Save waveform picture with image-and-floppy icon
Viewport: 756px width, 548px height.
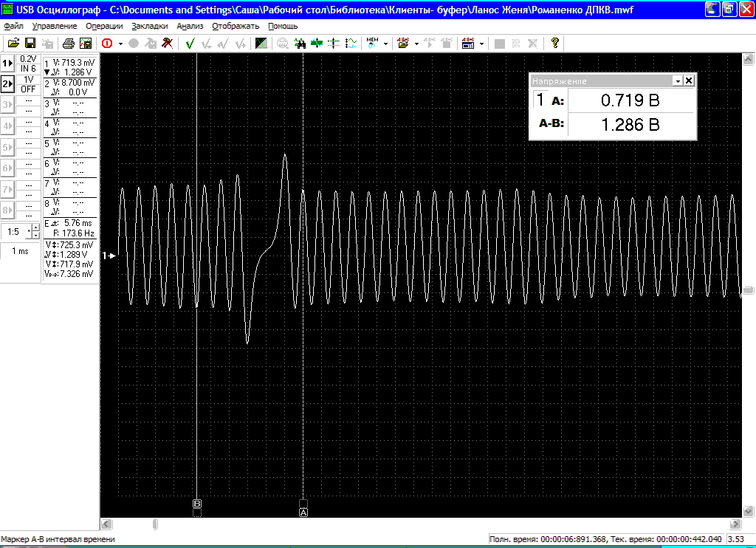coord(86,44)
